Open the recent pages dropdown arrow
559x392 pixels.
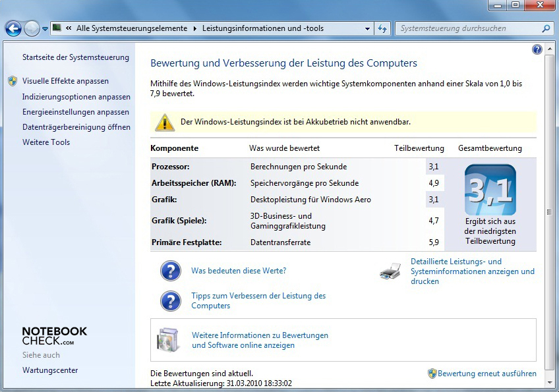pos(45,29)
